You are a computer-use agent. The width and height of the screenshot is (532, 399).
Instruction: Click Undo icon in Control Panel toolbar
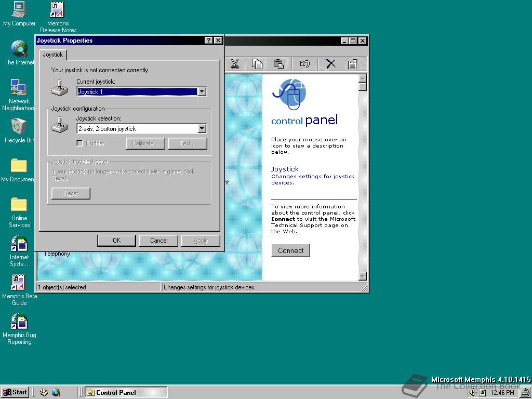304,64
